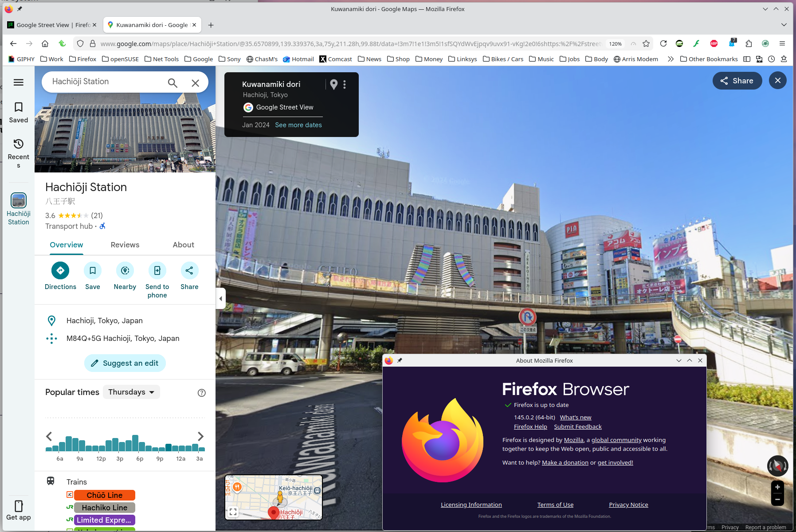
Task: Click the location pin on the Street View card
Action: click(x=334, y=84)
